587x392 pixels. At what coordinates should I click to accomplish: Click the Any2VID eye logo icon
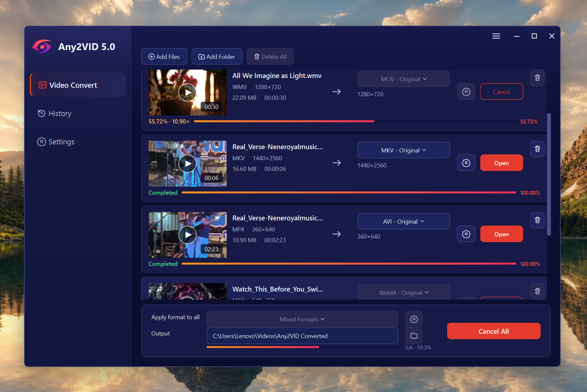click(x=42, y=46)
